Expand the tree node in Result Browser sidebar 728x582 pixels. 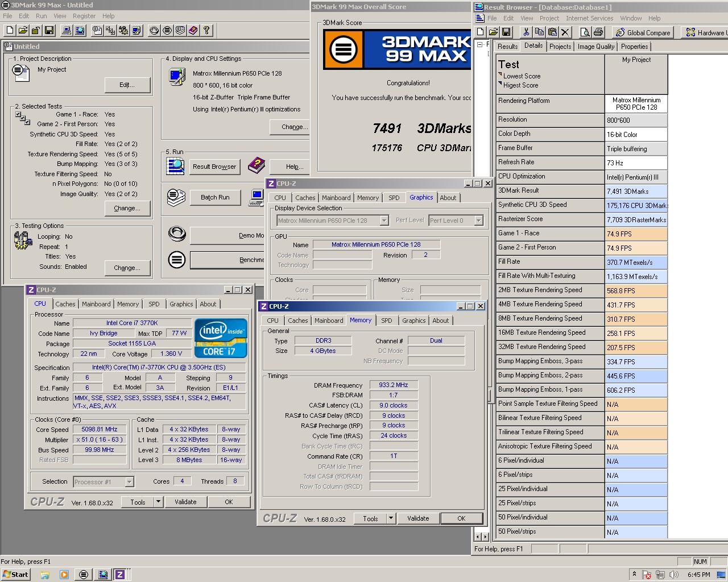[x=480, y=44]
